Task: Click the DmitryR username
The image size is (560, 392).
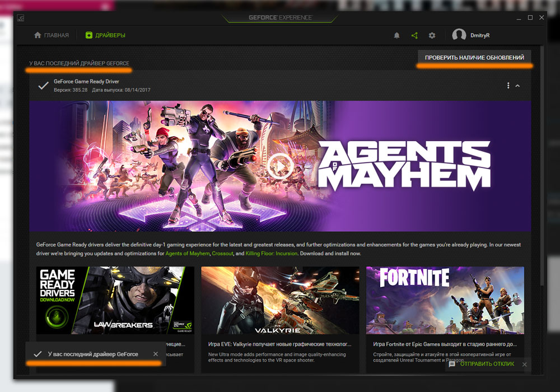Action: (x=480, y=35)
